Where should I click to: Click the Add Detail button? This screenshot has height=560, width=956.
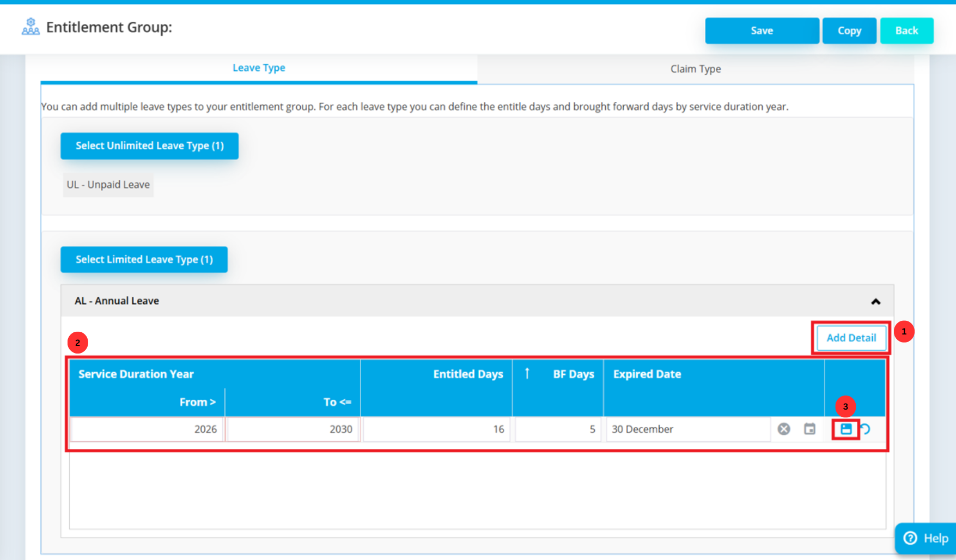point(851,338)
